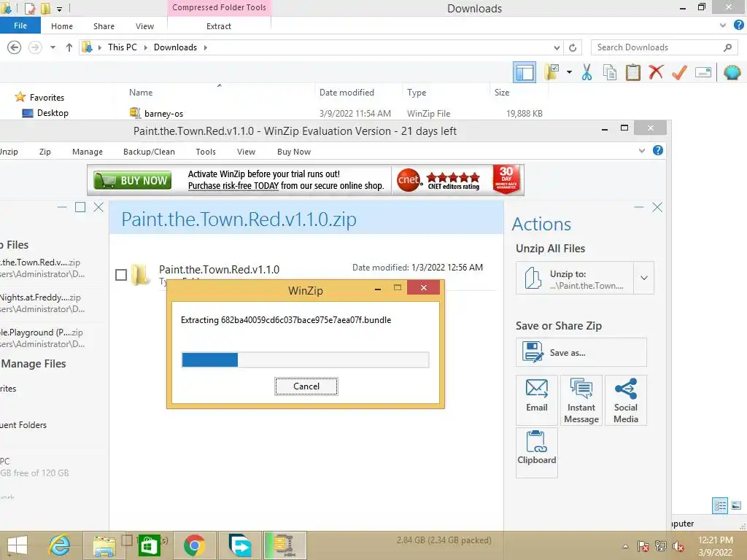747x560 pixels.
Task: Select the barney-os file in Downloads
Action: pyautogui.click(x=163, y=113)
